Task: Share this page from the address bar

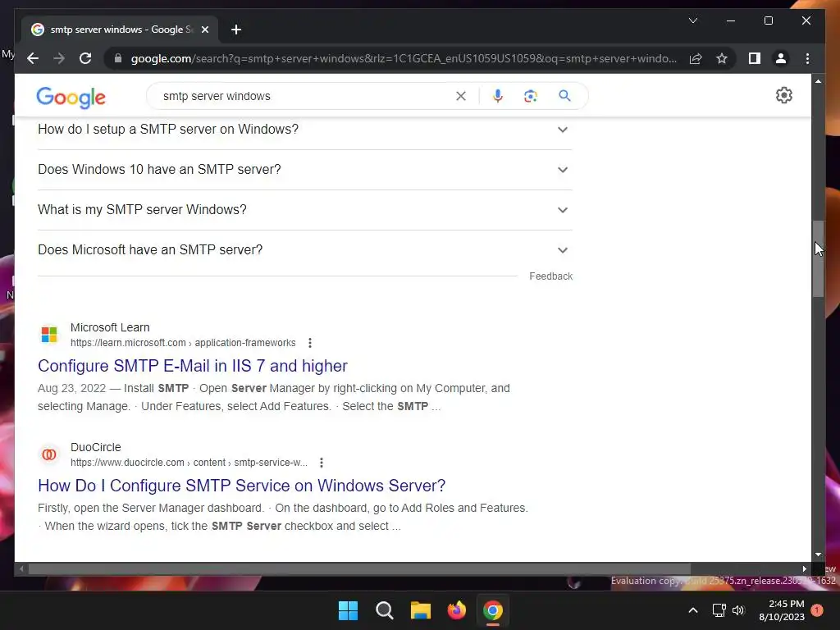Action: pyautogui.click(x=696, y=58)
